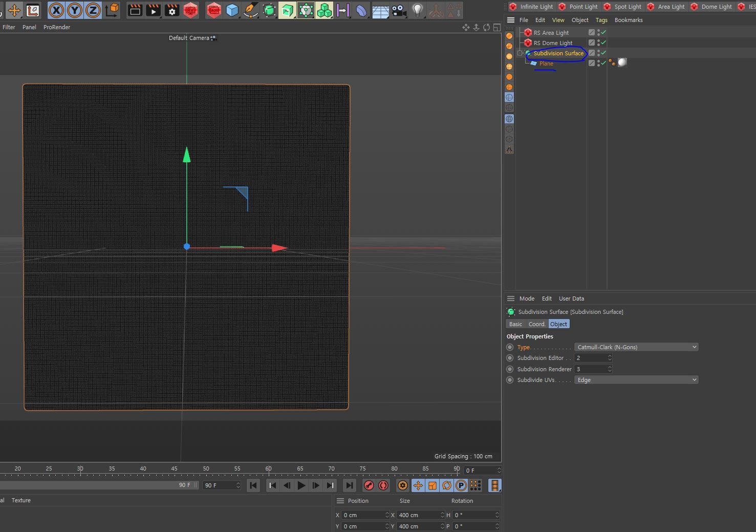Toggle the Z axis lock
Viewport: 756px width, 532px height.
93,10
